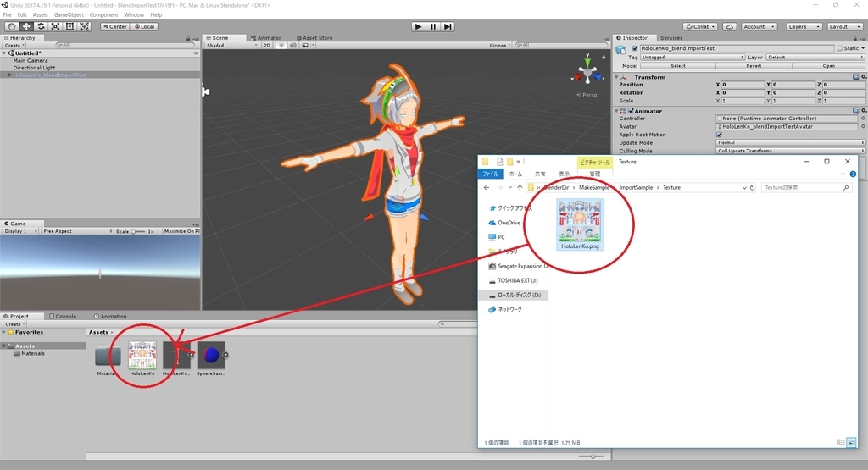The image size is (868, 470).
Task: Select the Rect tool
Action: pos(70,26)
